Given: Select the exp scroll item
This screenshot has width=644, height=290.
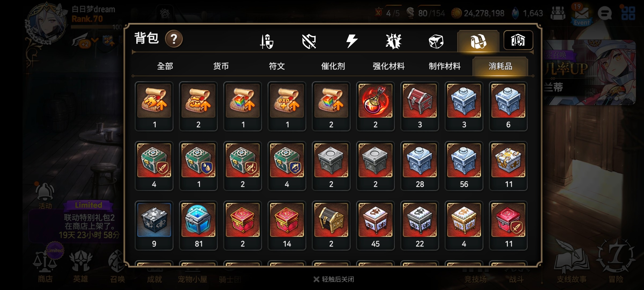Looking at the screenshot, I should point(287,106).
